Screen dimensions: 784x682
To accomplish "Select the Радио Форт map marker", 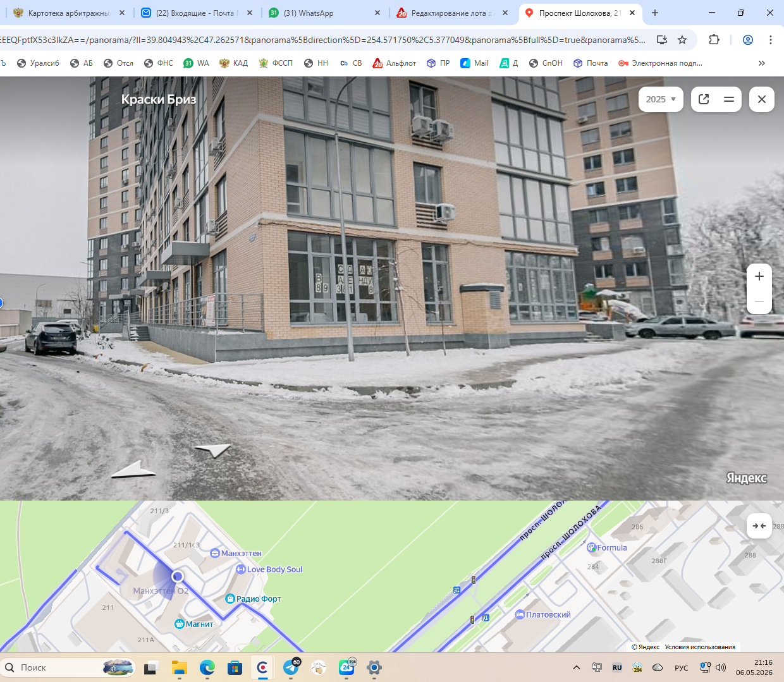I will pyautogui.click(x=253, y=599).
